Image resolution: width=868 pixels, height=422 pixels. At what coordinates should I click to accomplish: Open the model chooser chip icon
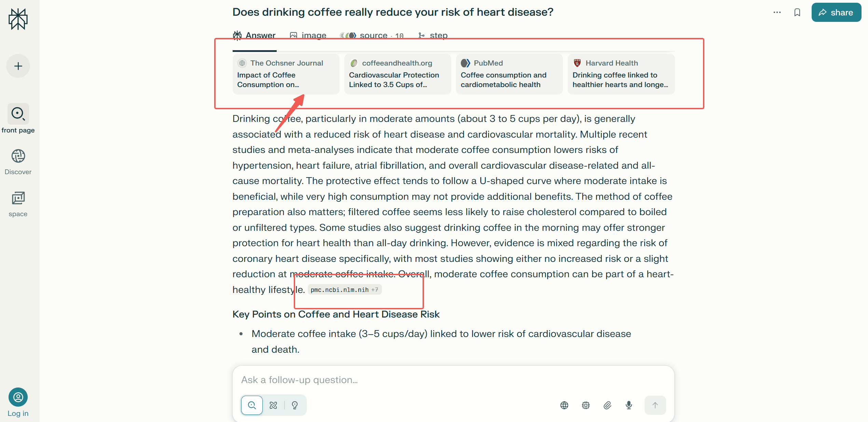point(585,405)
